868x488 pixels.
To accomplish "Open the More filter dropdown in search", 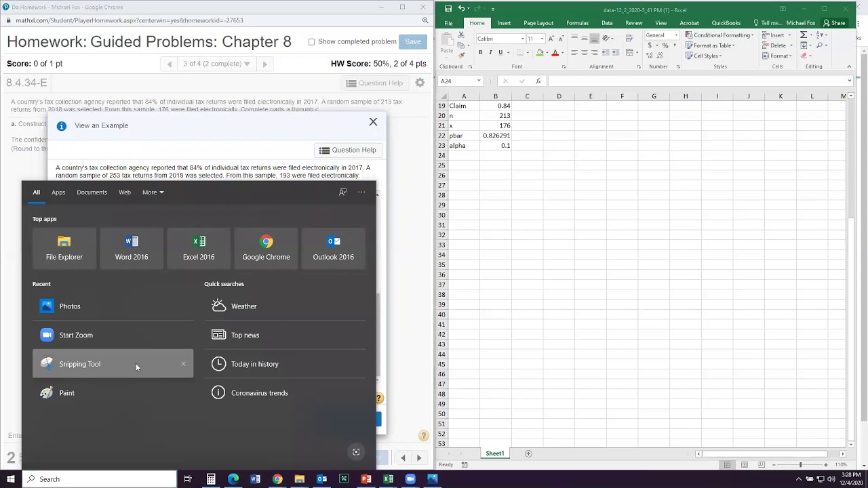I will pos(153,192).
